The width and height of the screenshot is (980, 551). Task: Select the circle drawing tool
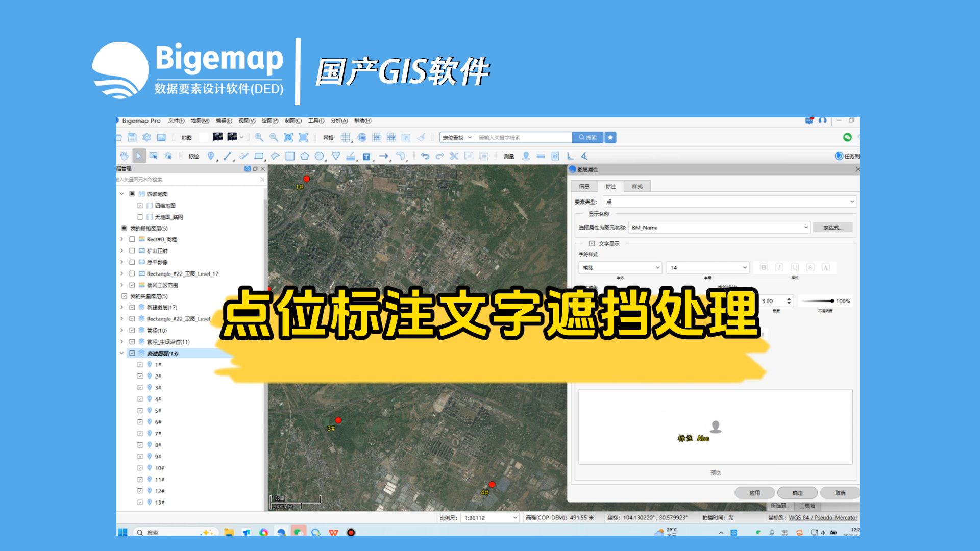point(319,156)
